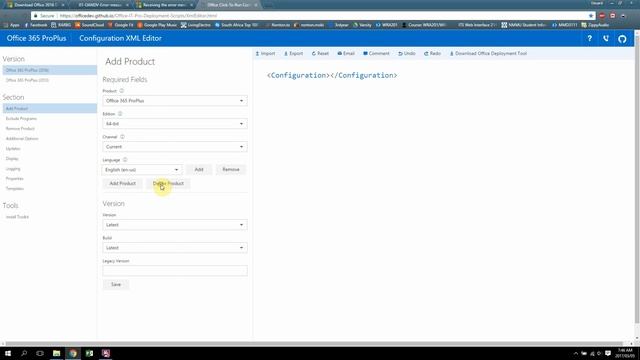Open File Explorer from taskbar
Viewport: 640px width, 360px height.
(56, 353)
